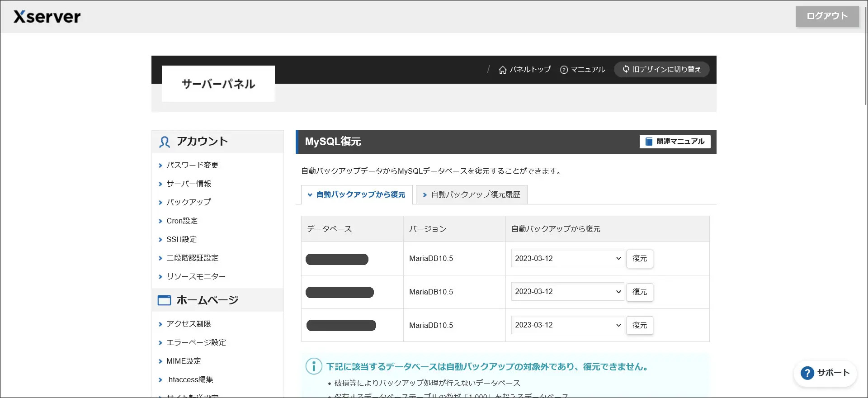The height and width of the screenshot is (398, 868).
Task: Click the refresh icon in 旧デザインに切り替え
Action: (626, 69)
